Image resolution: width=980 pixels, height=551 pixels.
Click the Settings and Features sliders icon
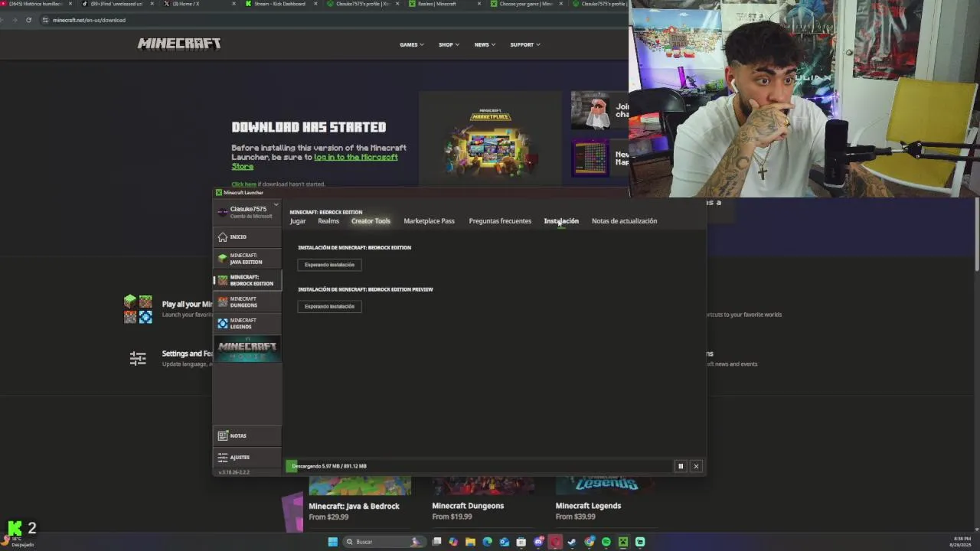(x=138, y=358)
